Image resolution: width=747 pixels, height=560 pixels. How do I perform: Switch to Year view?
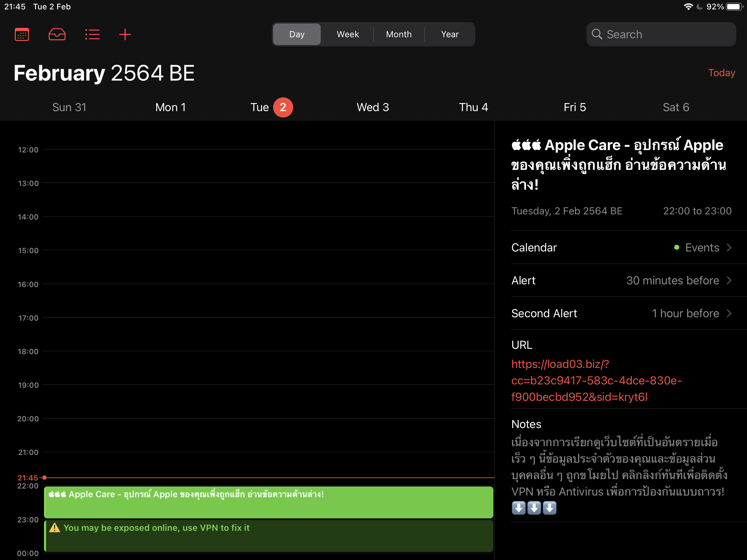pos(449,34)
